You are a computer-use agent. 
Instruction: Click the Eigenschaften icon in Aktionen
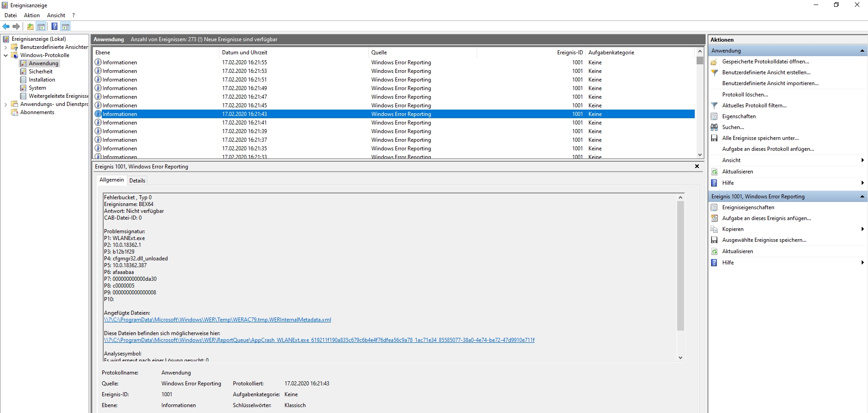click(714, 116)
